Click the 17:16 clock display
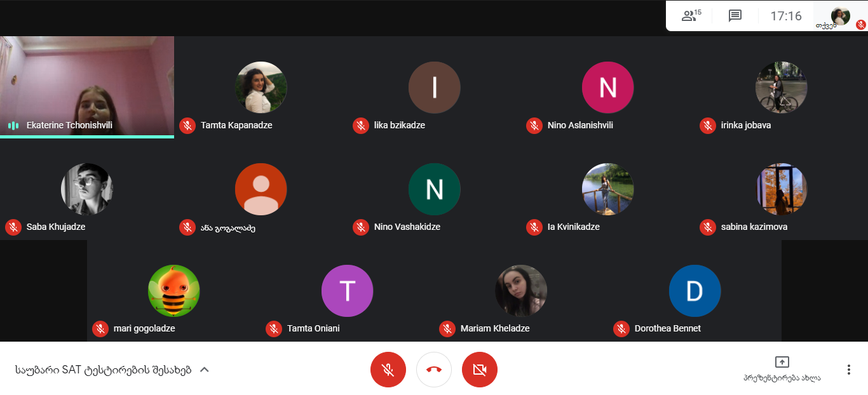The height and width of the screenshot is (395, 868). coord(786,16)
